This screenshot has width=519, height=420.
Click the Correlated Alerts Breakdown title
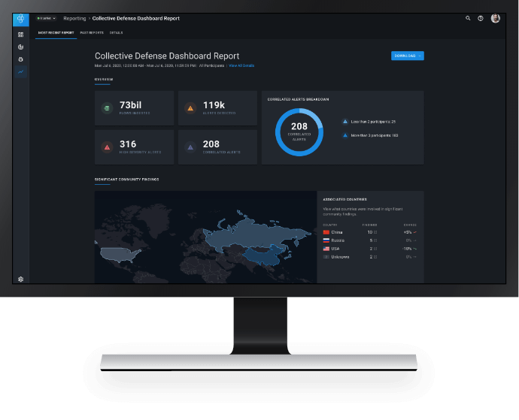(x=298, y=99)
